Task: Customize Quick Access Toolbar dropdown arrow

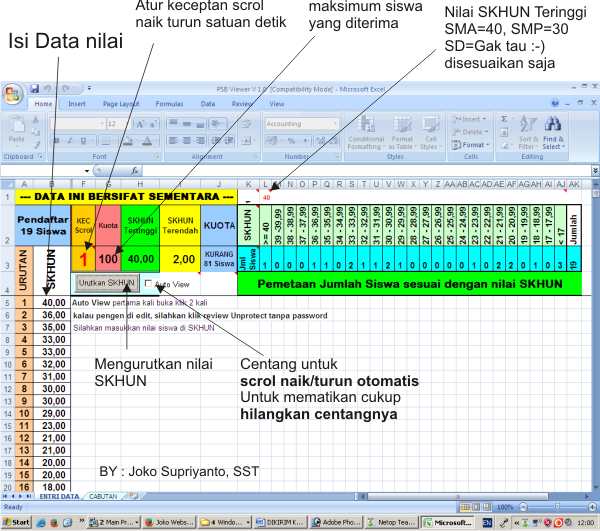Action: (89, 88)
